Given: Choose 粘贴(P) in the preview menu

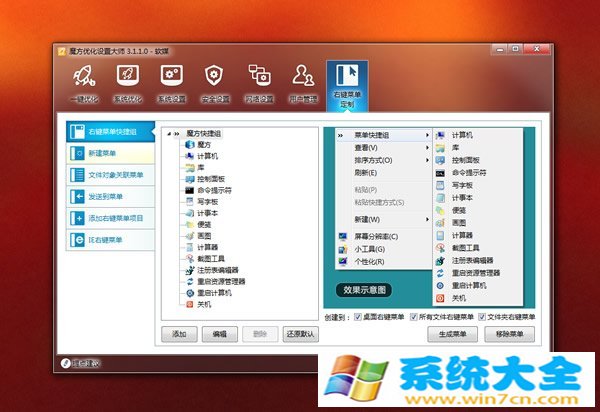Looking at the screenshot, I should pyautogui.click(x=366, y=190).
